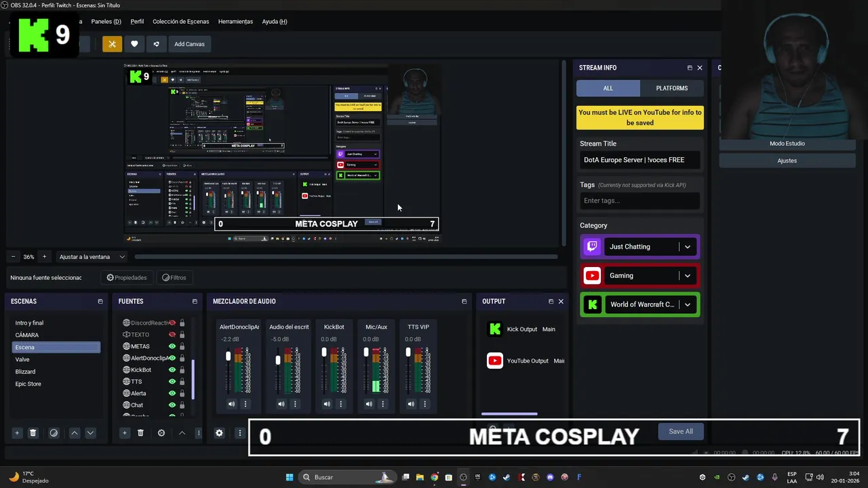Screen dimensions: 868x488
Task: Open audio mixer advanced settings gear
Action: point(219,433)
